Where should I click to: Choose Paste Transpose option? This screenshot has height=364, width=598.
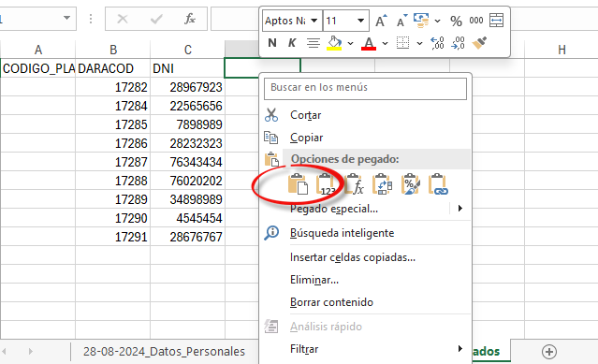pyautogui.click(x=383, y=184)
